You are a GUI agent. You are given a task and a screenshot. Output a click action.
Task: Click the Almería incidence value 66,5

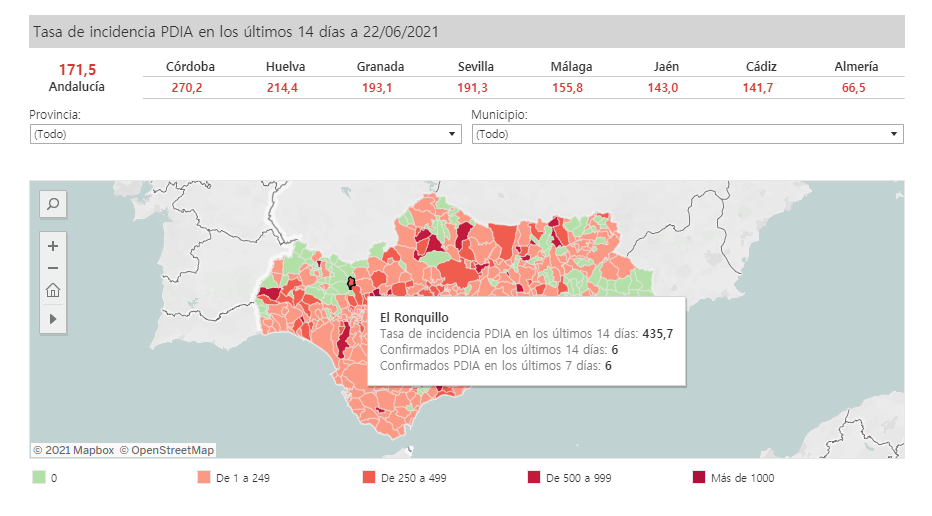click(853, 88)
